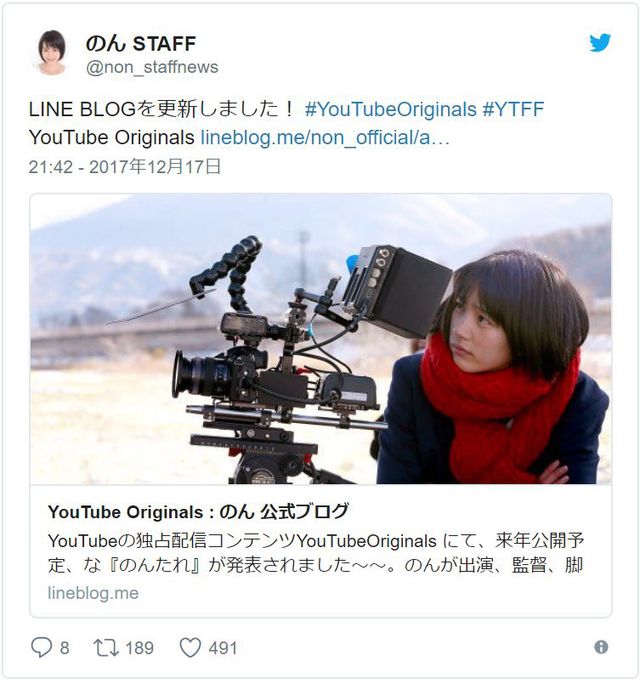Image resolution: width=640 pixels, height=682 pixels.
Task: Click the 8 replies count
Action: point(64,648)
